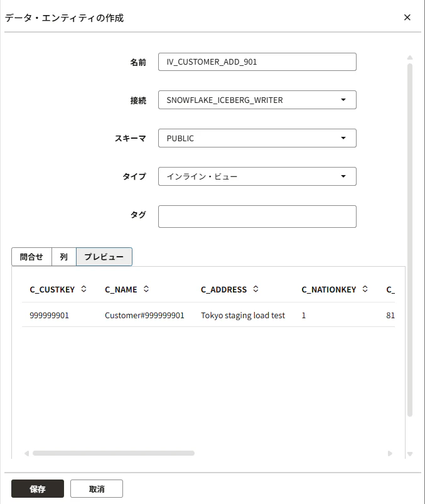
Task: Switch to the 列 tab
Action: [x=63, y=257]
